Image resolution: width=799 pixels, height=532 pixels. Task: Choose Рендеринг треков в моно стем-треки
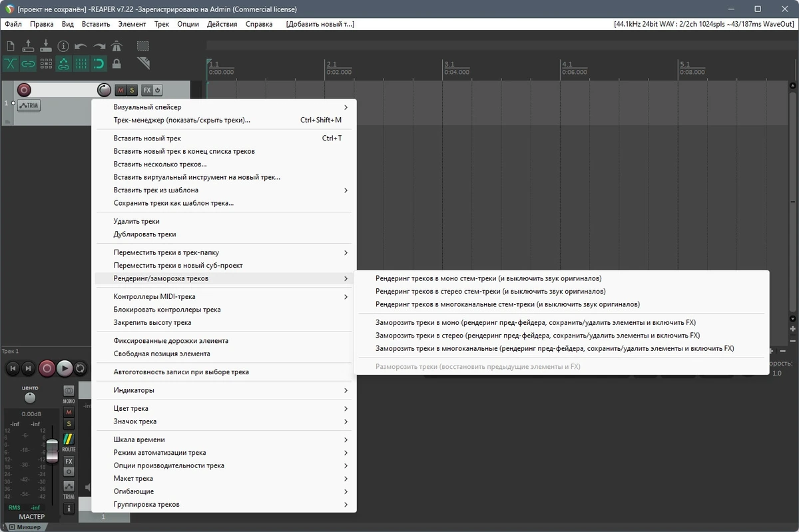[562, 278]
